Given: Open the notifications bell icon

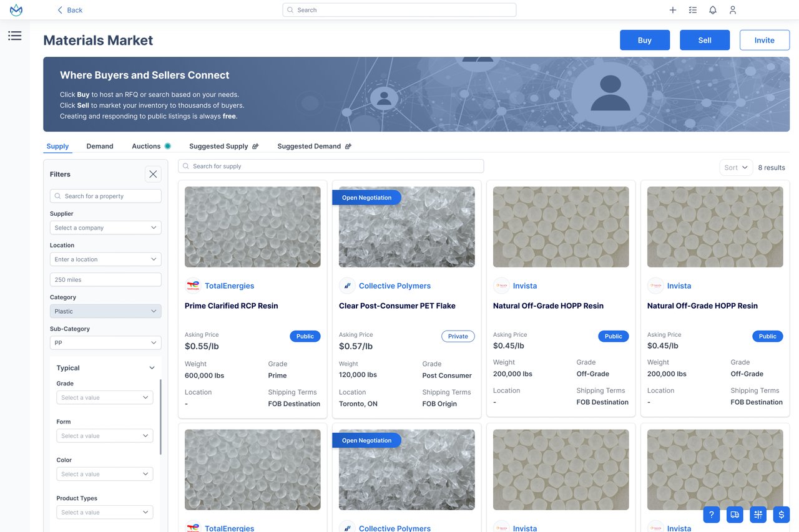Looking at the screenshot, I should coord(712,10).
